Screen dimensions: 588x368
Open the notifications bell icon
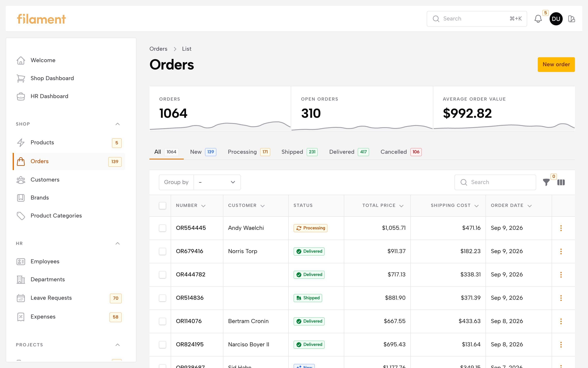pos(538,19)
